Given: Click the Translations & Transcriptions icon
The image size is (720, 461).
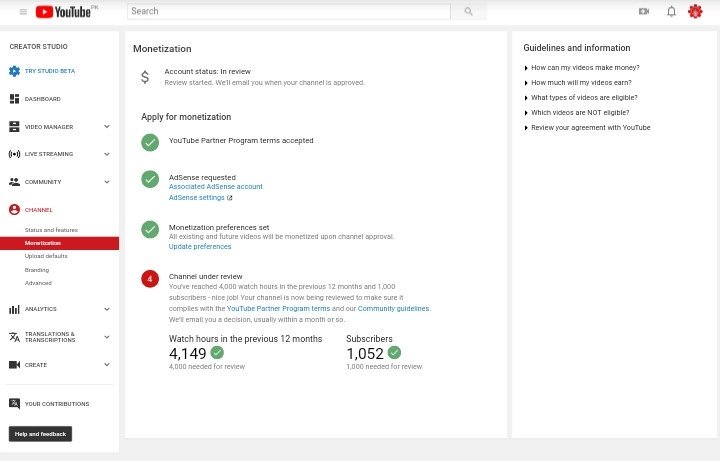Looking at the screenshot, I should (14, 337).
